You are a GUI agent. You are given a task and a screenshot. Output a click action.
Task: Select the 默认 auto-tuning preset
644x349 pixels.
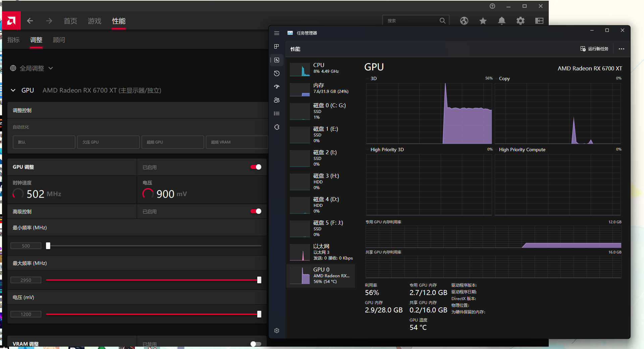click(44, 142)
